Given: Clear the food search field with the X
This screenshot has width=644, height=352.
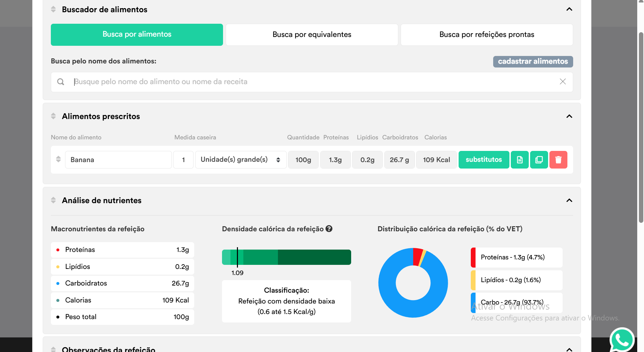Looking at the screenshot, I should coord(563,81).
